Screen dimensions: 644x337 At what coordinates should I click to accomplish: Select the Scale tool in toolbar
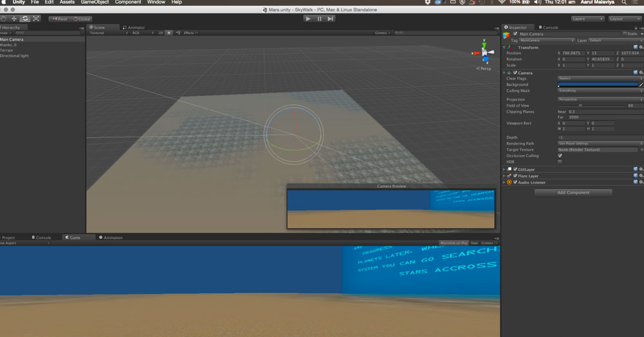coord(35,19)
